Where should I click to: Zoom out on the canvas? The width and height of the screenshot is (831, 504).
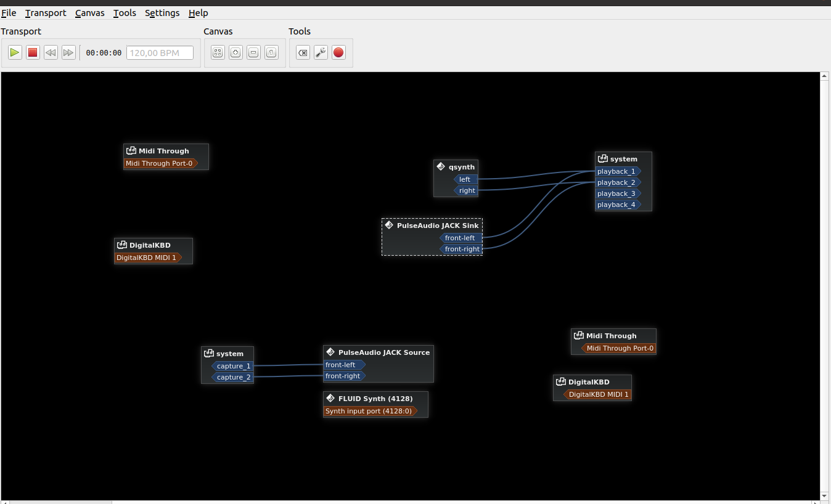tap(253, 53)
